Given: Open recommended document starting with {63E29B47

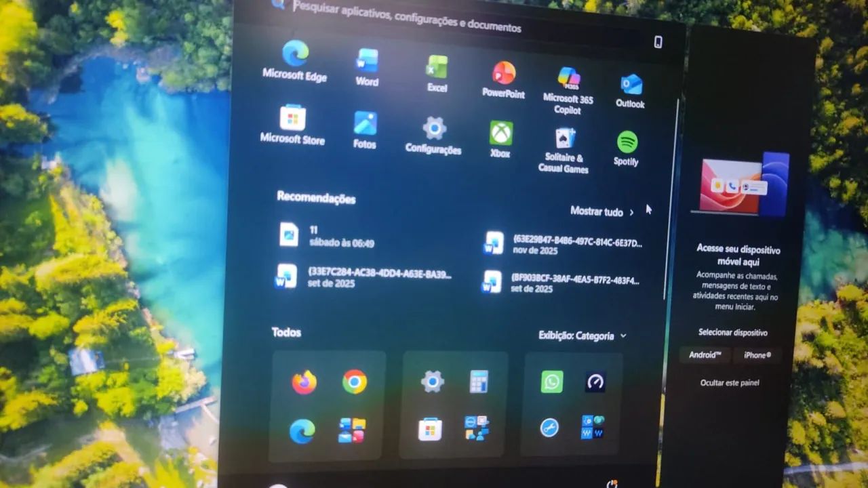Looking at the screenshot, I should point(564,244).
